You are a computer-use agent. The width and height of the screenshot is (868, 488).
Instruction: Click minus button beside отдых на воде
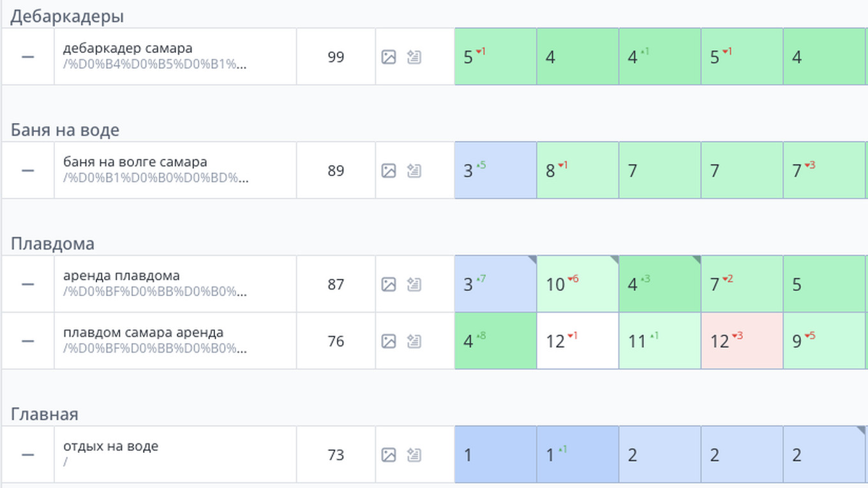click(x=27, y=455)
